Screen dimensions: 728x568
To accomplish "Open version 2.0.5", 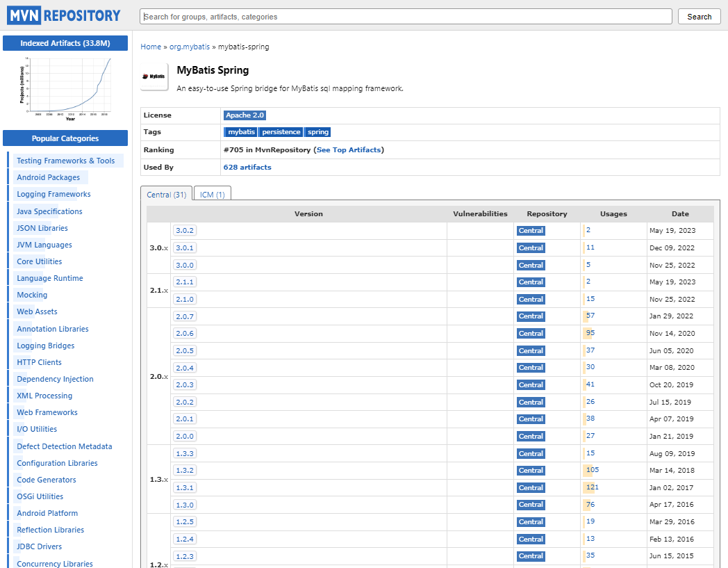I will 185,350.
